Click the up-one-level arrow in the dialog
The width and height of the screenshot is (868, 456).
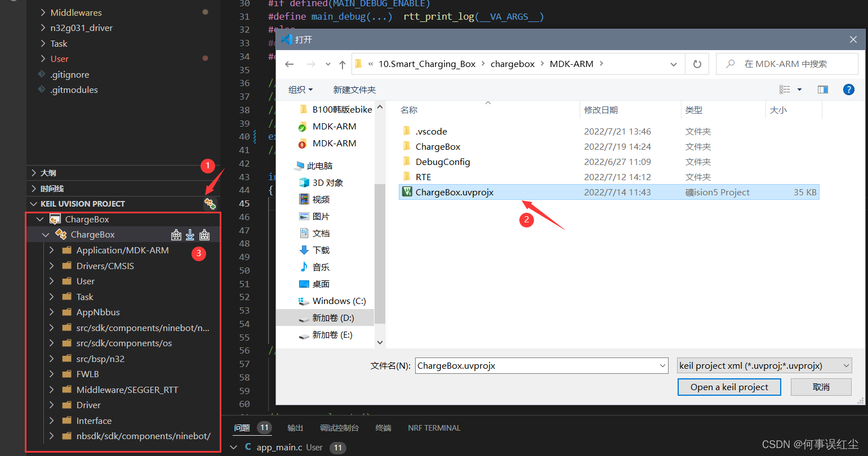pos(342,64)
